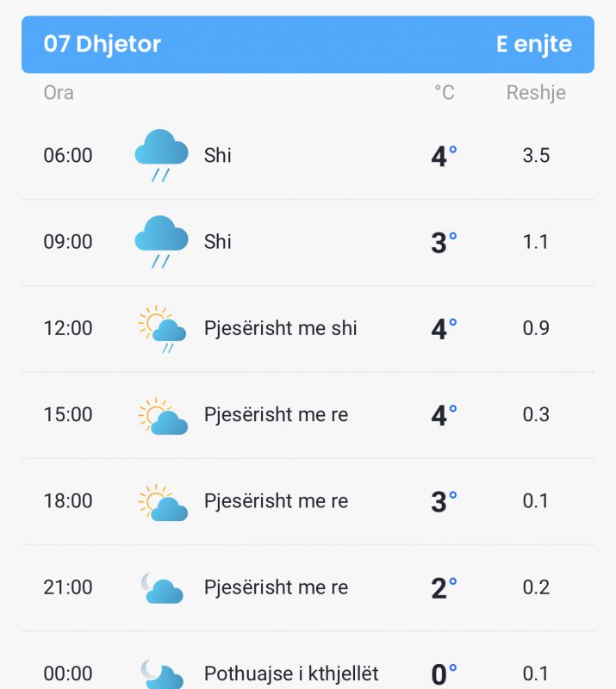The width and height of the screenshot is (616, 689).
Task: Tap the sun with rain icon at 12:00
Action: [162, 329]
